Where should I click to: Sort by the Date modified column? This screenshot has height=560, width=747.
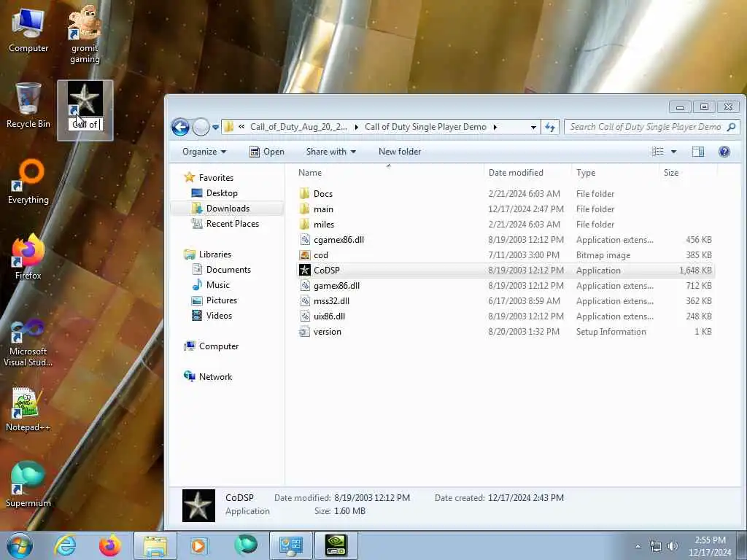[527, 172]
